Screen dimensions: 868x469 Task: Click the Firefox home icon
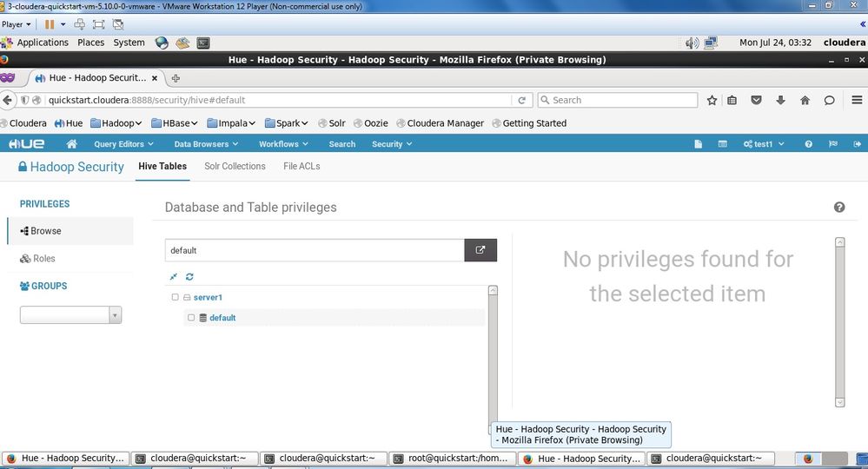(x=805, y=100)
